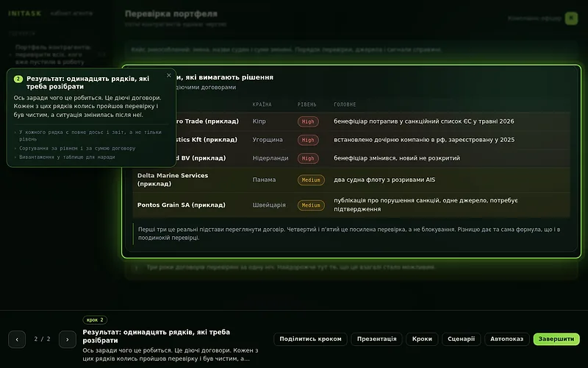Click High badge in Кіпр row

point(308,121)
